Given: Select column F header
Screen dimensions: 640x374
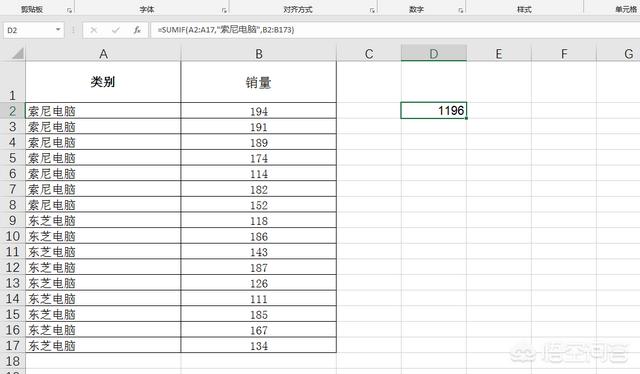Looking at the screenshot, I should (564, 54).
